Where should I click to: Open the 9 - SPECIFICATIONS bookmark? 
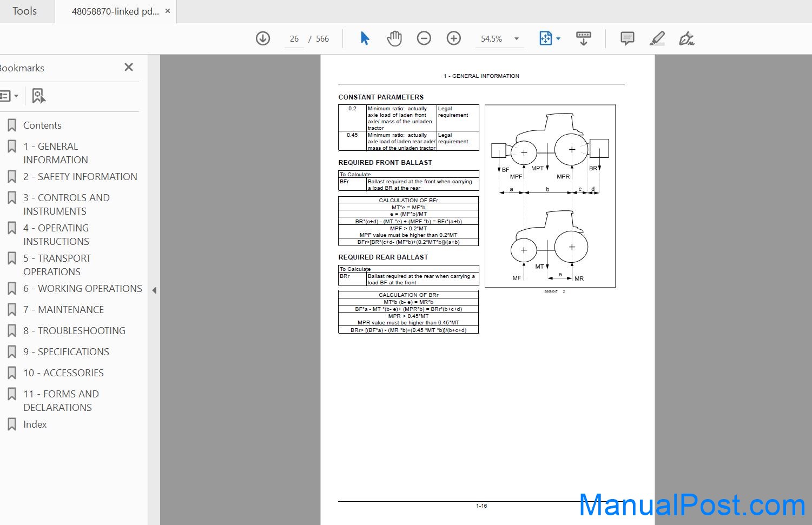pos(67,352)
